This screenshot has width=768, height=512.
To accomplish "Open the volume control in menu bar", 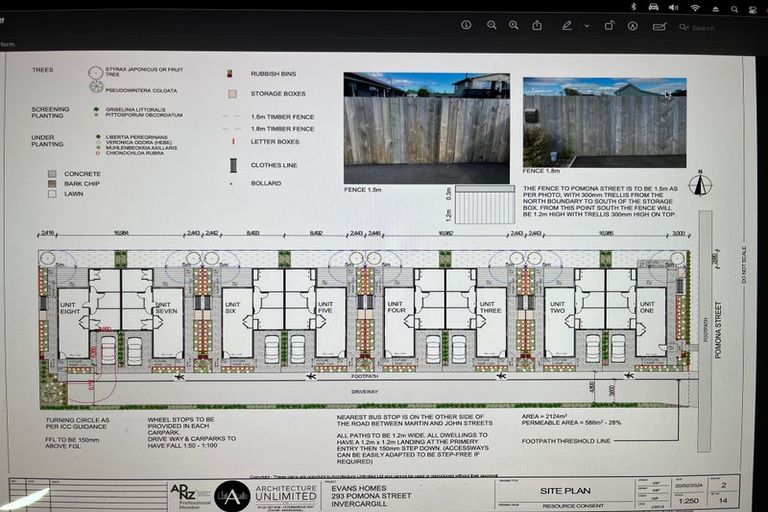I will (674, 7).
